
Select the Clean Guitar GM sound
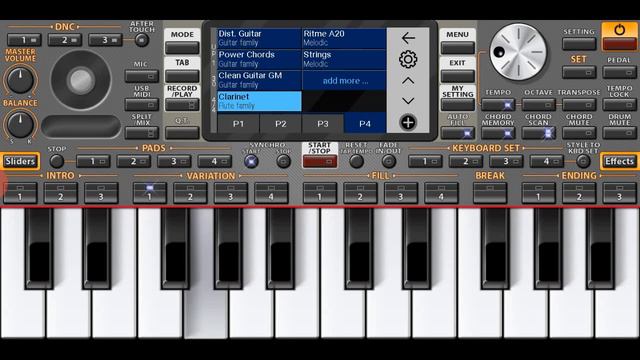click(259, 80)
